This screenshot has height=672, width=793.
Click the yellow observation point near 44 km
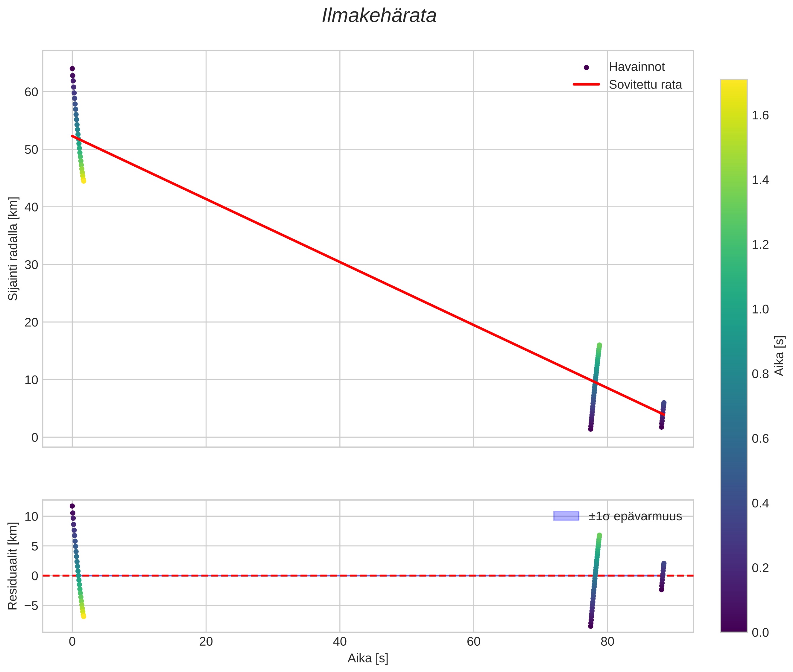[x=83, y=181]
